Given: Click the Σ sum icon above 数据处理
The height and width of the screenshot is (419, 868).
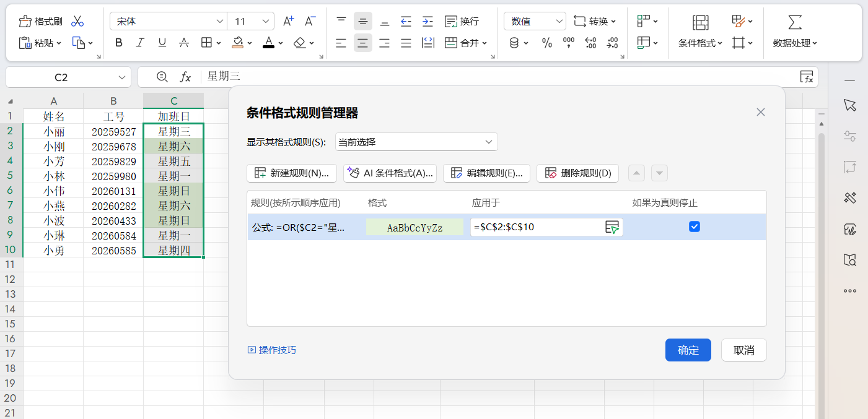Looking at the screenshot, I should pos(795,20).
